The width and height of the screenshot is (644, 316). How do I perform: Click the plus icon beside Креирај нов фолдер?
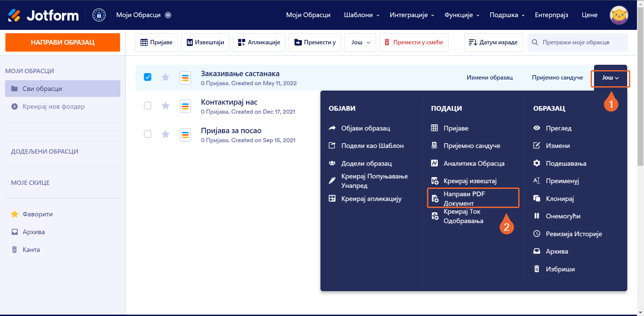click(14, 107)
